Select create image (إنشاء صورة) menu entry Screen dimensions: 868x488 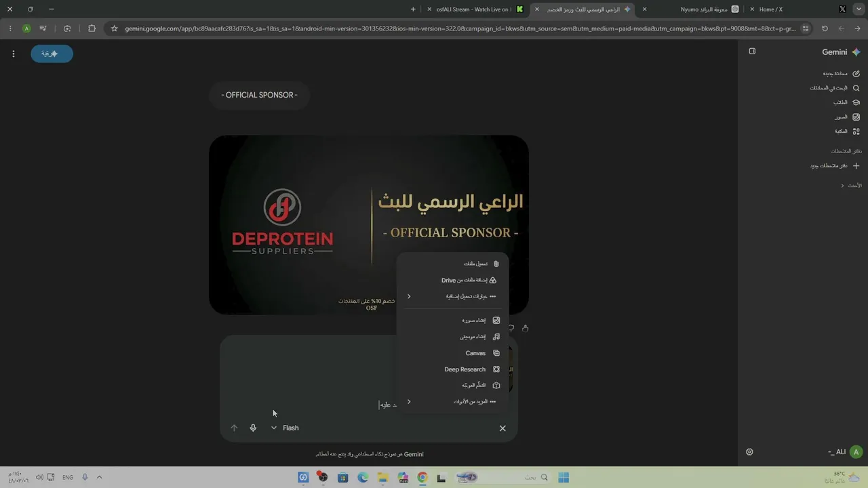pyautogui.click(x=452, y=320)
